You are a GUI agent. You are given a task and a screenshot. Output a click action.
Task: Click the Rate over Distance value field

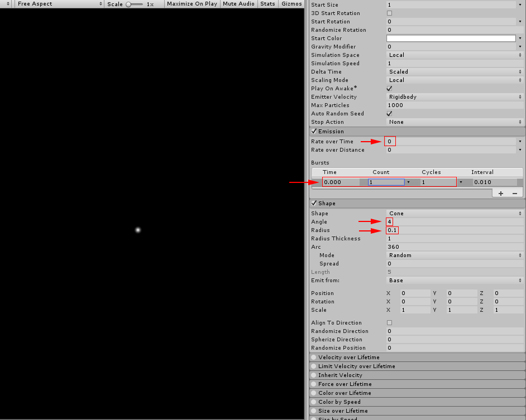click(451, 150)
